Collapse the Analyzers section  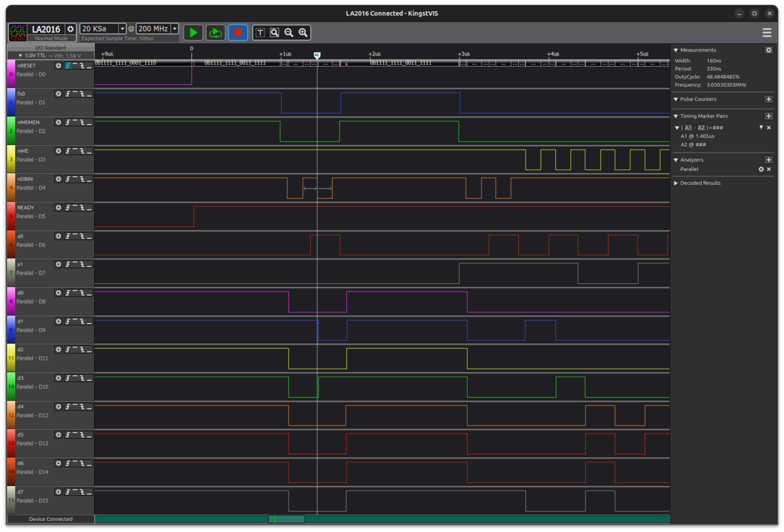click(x=676, y=160)
